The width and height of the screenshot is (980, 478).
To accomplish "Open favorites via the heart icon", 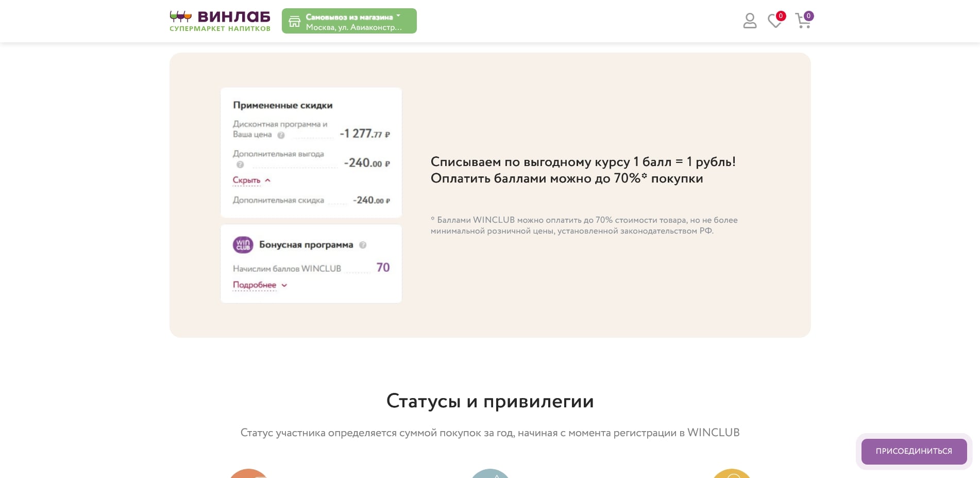I will (x=774, y=21).
